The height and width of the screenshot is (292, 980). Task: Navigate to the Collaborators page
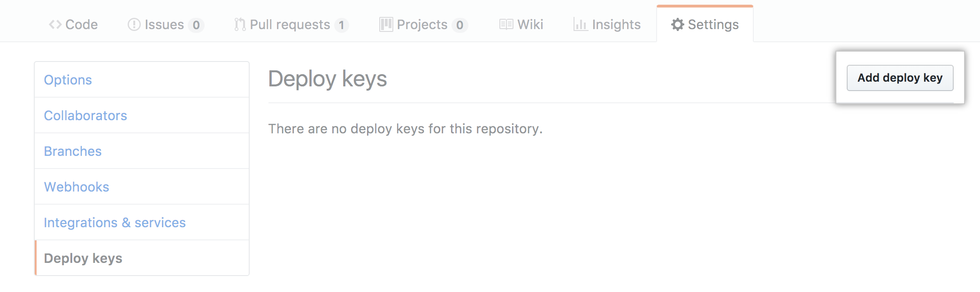(x=85, y=115)
